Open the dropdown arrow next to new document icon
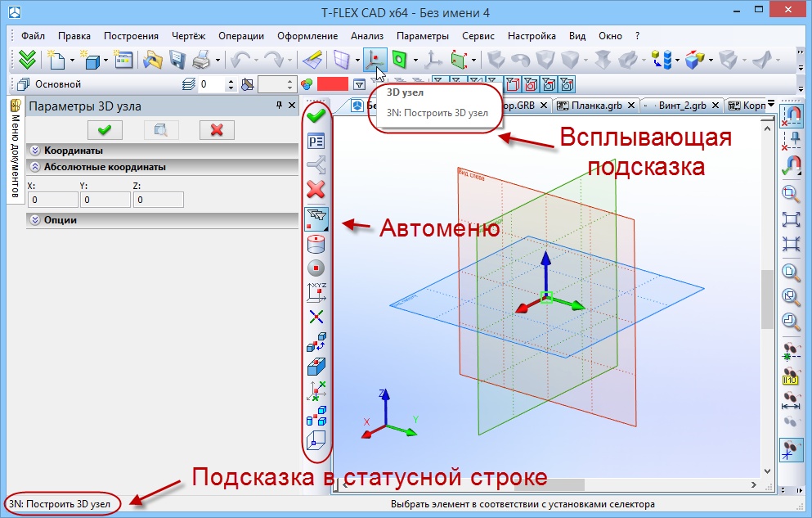 [72, 60]
